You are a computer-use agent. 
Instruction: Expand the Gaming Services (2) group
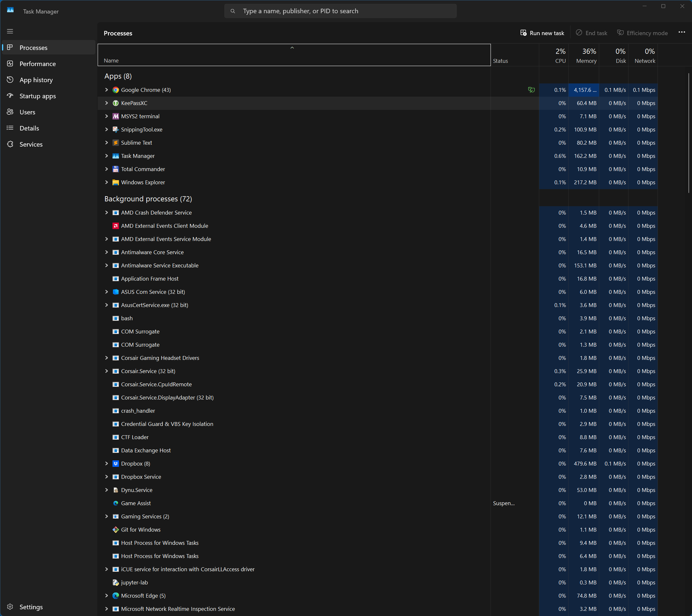pyautogui.click(x=106, y=516)
